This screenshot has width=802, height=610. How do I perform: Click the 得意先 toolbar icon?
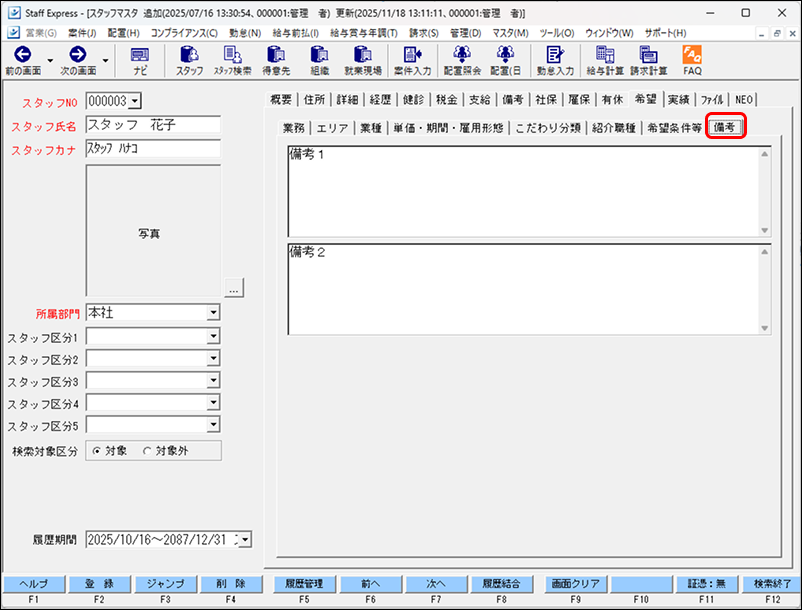[276, 59]
